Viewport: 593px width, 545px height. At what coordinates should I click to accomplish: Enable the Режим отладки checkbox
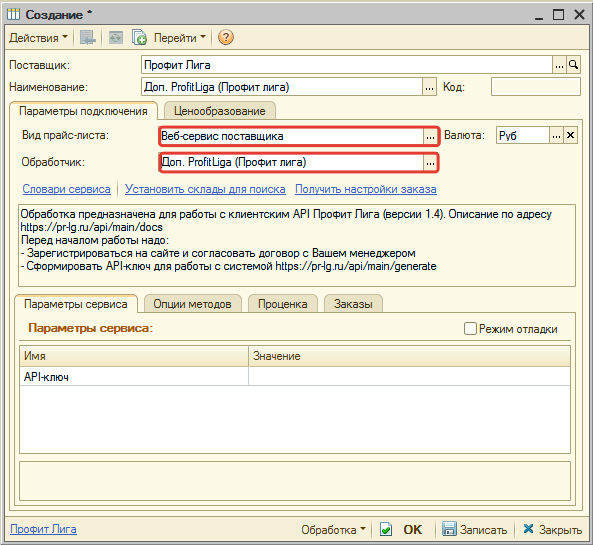[470, 329]
